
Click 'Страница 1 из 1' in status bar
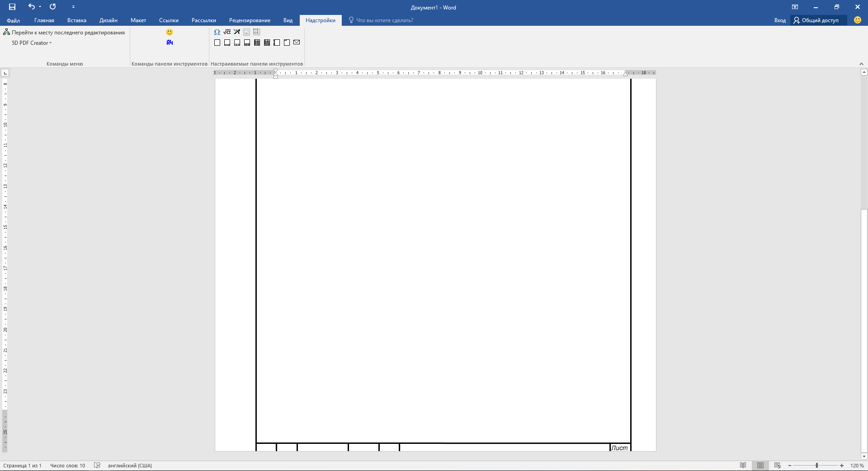pos(22,466)
